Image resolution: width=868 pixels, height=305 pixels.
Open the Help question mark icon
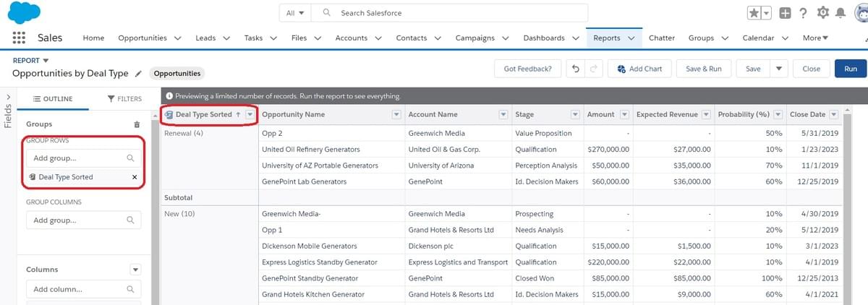pyautogui.click(x=803, y=13)
